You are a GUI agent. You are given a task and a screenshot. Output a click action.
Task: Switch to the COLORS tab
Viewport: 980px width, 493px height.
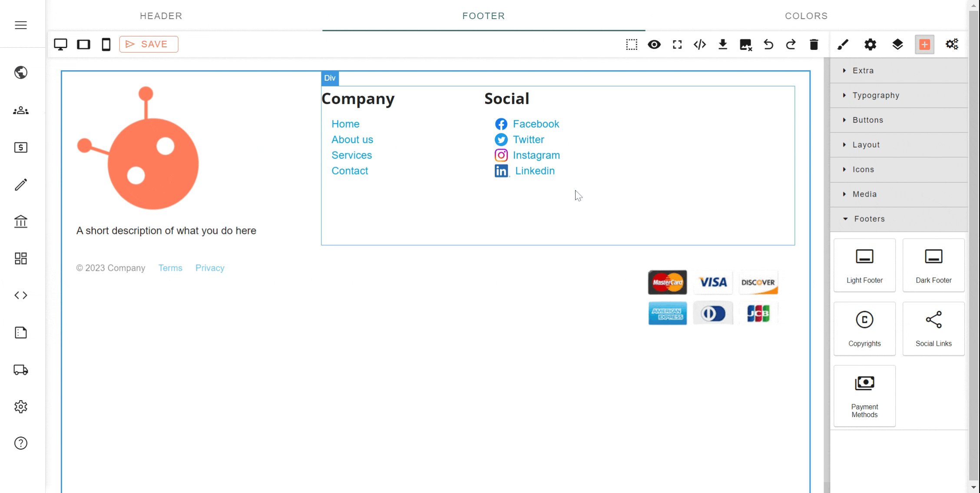[x=806, y=16]
